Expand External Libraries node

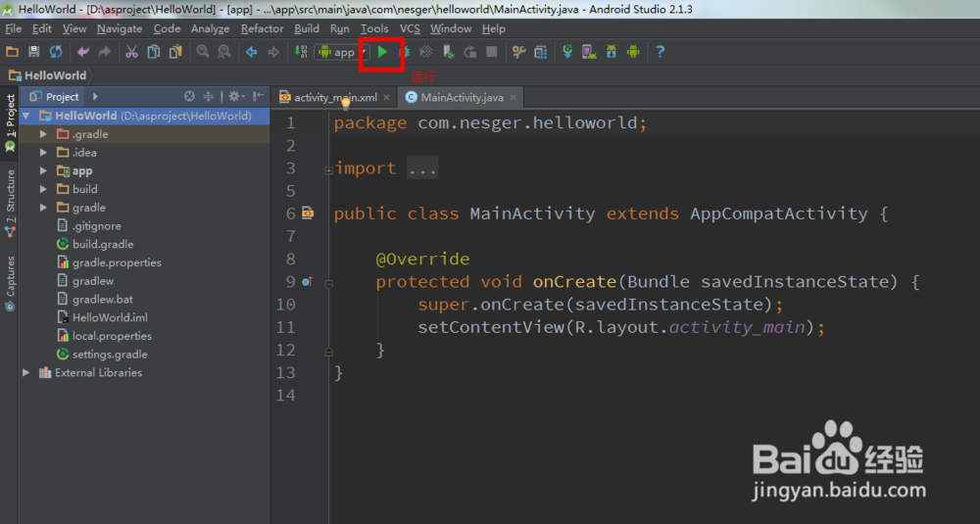[x=26, y=373]
